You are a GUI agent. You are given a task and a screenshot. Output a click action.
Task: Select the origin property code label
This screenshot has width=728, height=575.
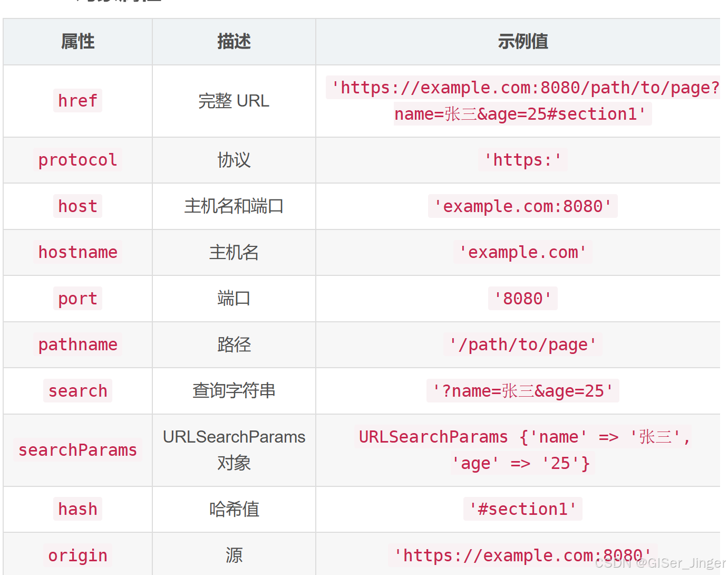point(77,555)
